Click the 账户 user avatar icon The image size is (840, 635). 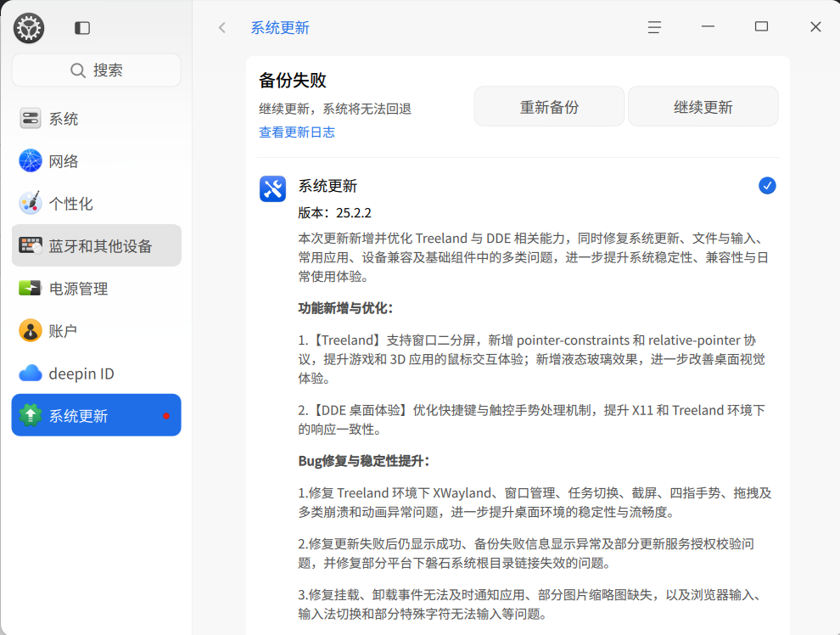[31, 330]
